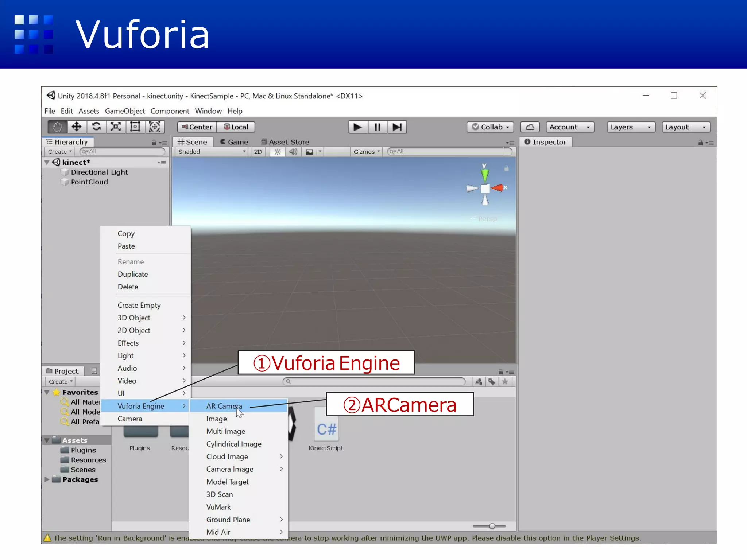Open the Account dropdown
This screenshot has width=747, height=560.
point(570,127)
